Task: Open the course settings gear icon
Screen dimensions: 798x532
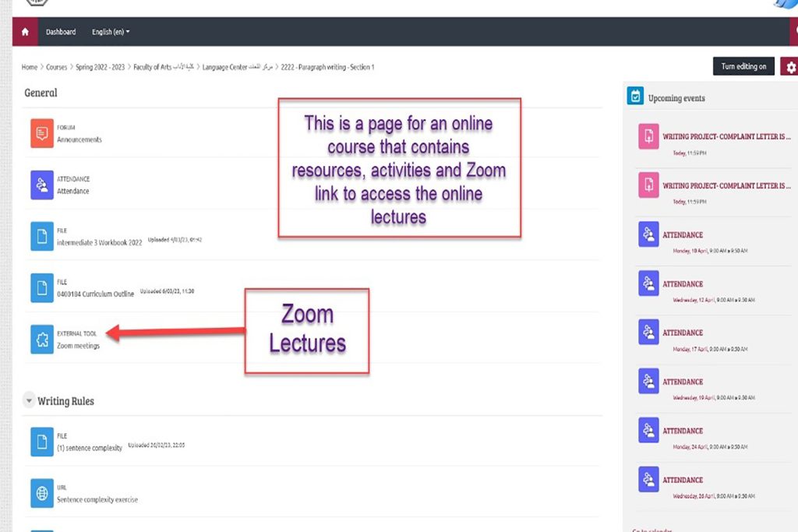Action: (x=790, y=67)
